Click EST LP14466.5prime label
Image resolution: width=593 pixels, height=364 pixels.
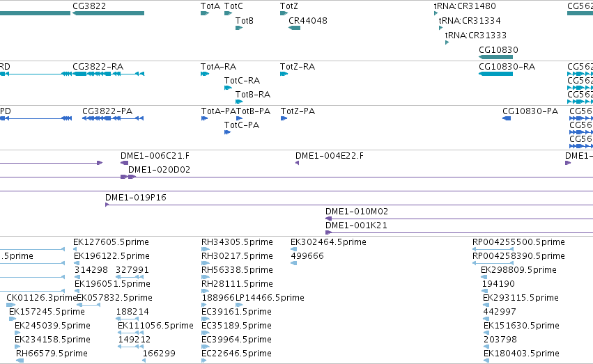[x=270, y=298]
